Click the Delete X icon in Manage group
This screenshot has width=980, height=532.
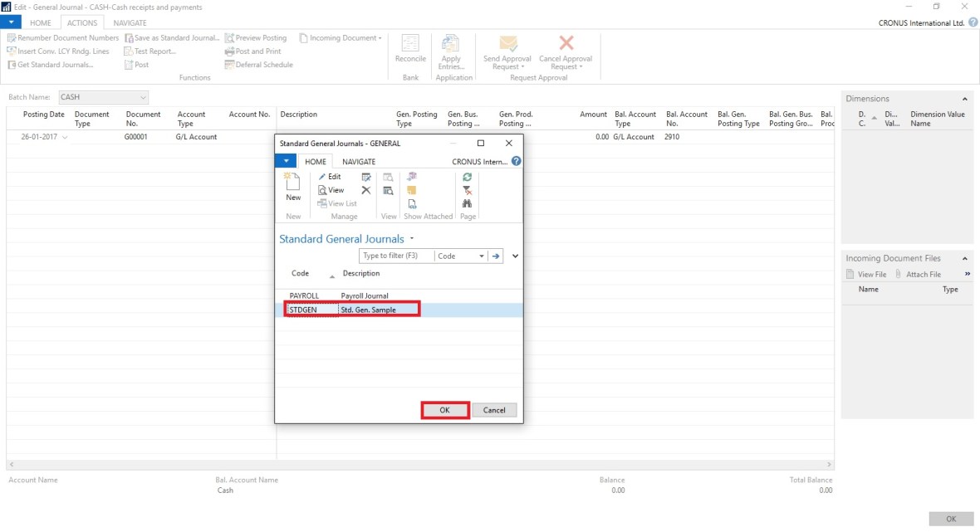tap(366, 190)
